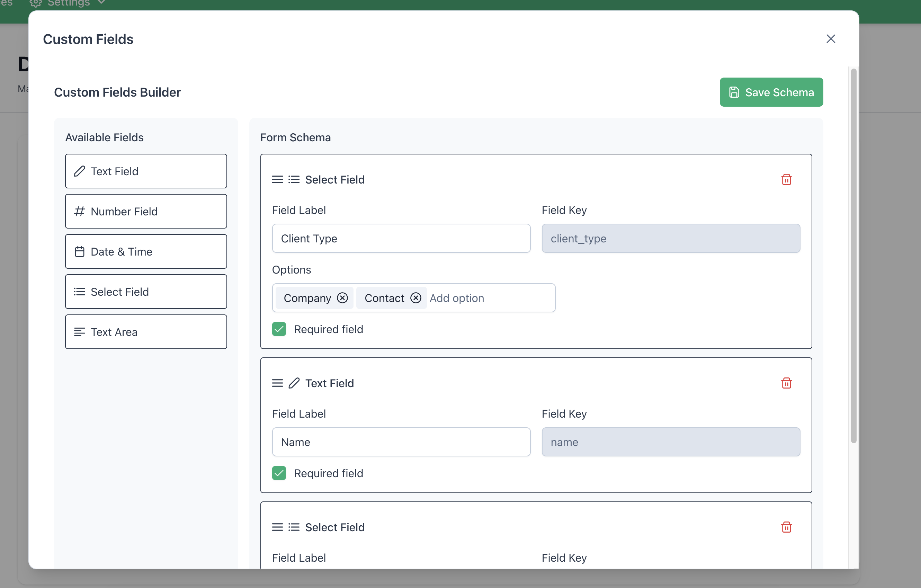Click the Add option input box
This screenshot has height=588, width=921.
pos(490,298)
